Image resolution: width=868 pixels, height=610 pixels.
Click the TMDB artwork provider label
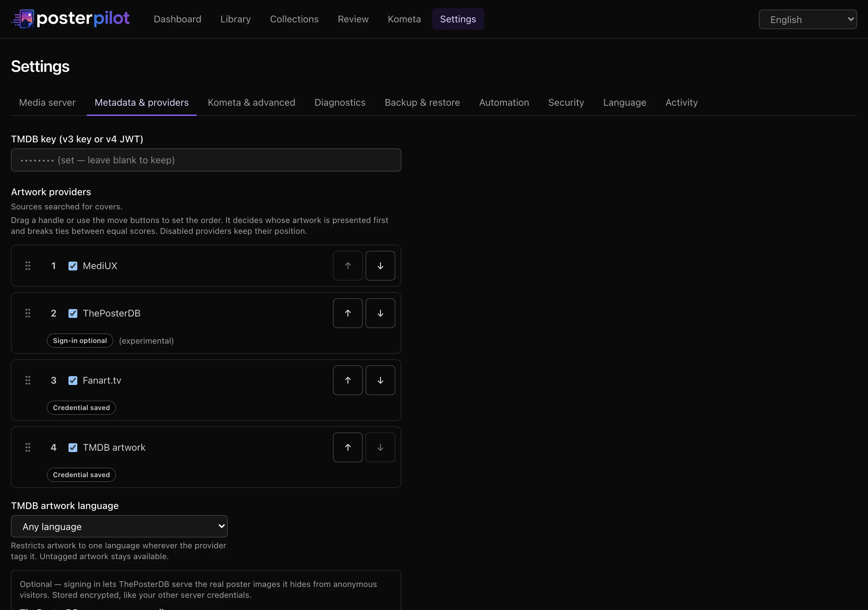[114, 447]
